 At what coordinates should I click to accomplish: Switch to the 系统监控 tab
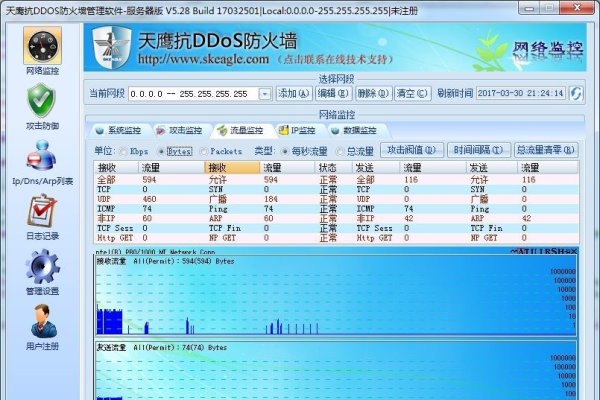[x=120, y=131]
